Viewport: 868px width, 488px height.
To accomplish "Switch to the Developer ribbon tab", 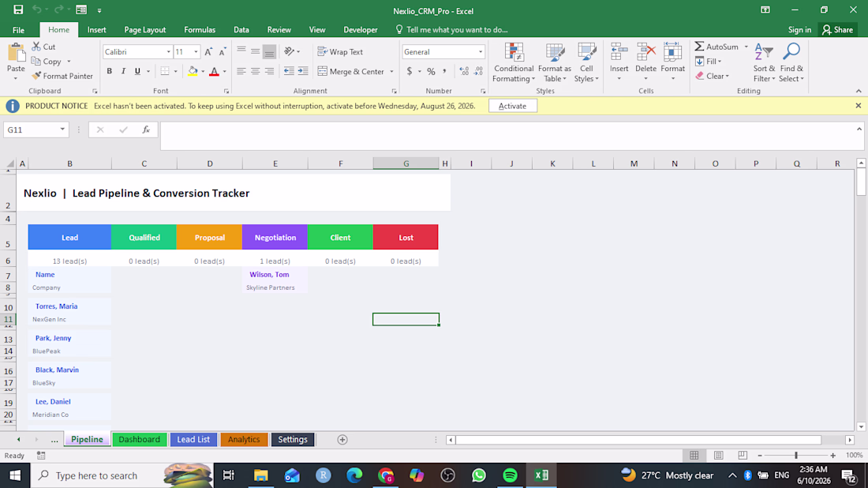I will coord(361,30).
